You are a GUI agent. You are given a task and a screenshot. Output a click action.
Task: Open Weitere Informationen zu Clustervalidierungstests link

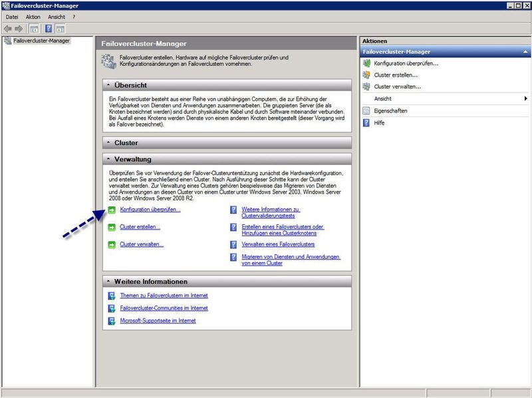(271, 212)
